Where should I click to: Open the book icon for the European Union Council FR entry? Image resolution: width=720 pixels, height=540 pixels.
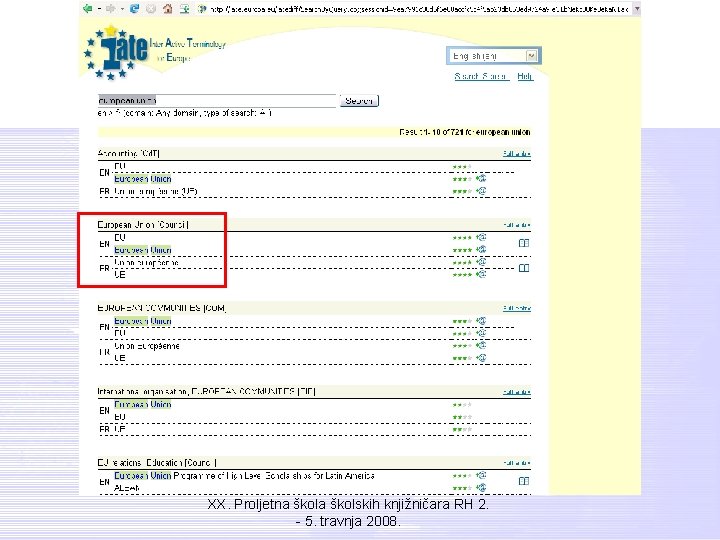(x=523, y=268)
